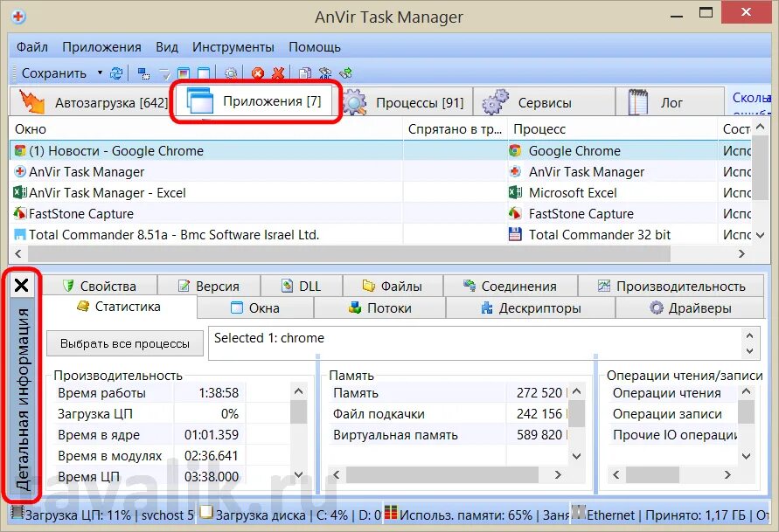This screenshot has width=779, height=532.
Task: Open the Инструменты menu
Action: pyautogui.click(x=233, y=47)
